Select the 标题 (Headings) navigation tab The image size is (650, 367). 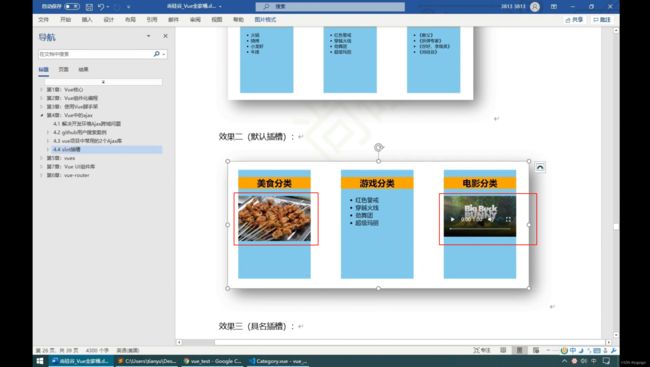tap(44, 70)
